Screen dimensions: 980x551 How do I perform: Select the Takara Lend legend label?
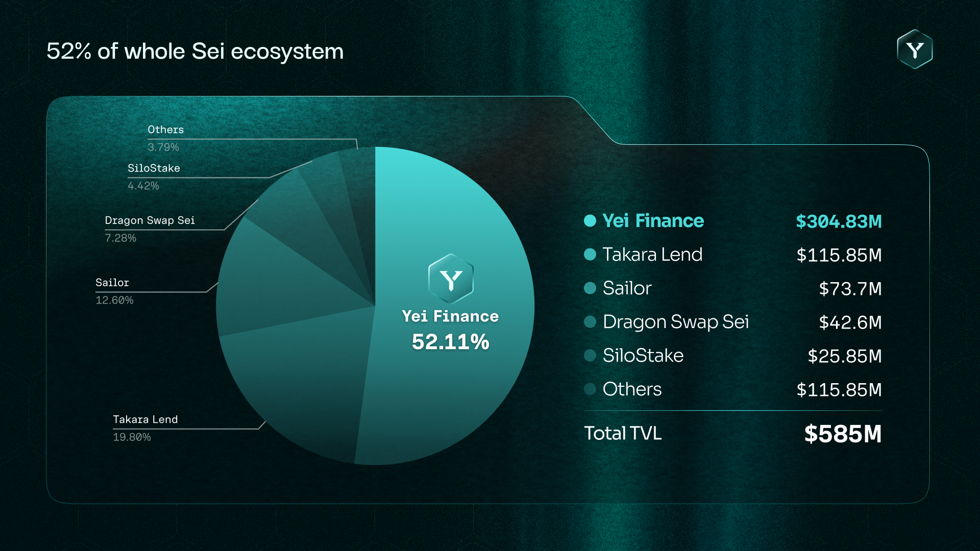pos(652,255)
